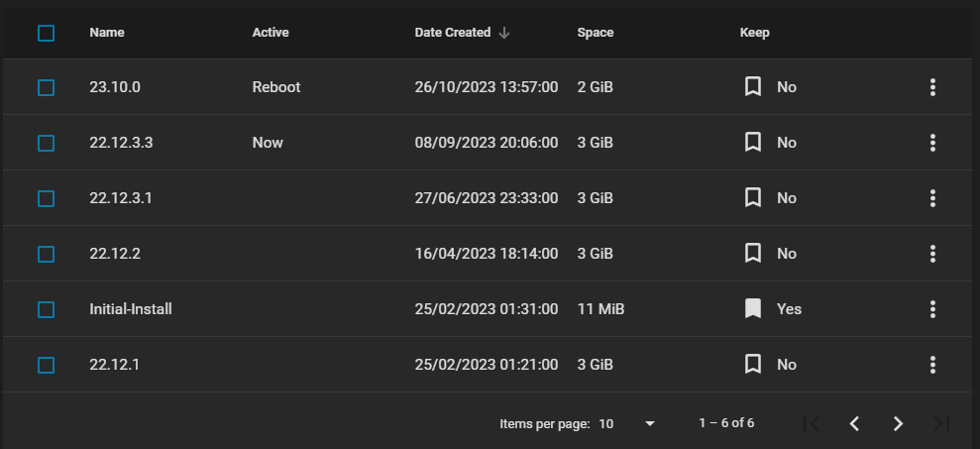Tick the checkbox for Initial-Install
The width and height of the screenshot is (980, 449).
coord(46,309)
